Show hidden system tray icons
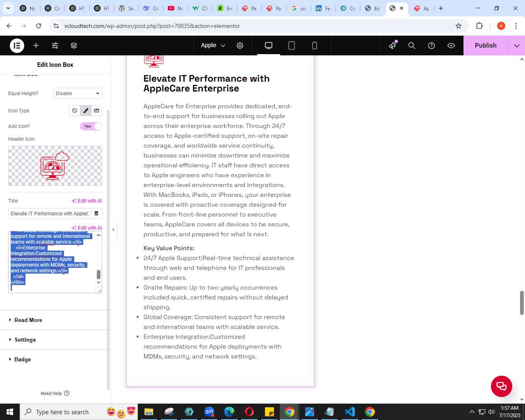This screenshot has width=525, height=420. 472,412
